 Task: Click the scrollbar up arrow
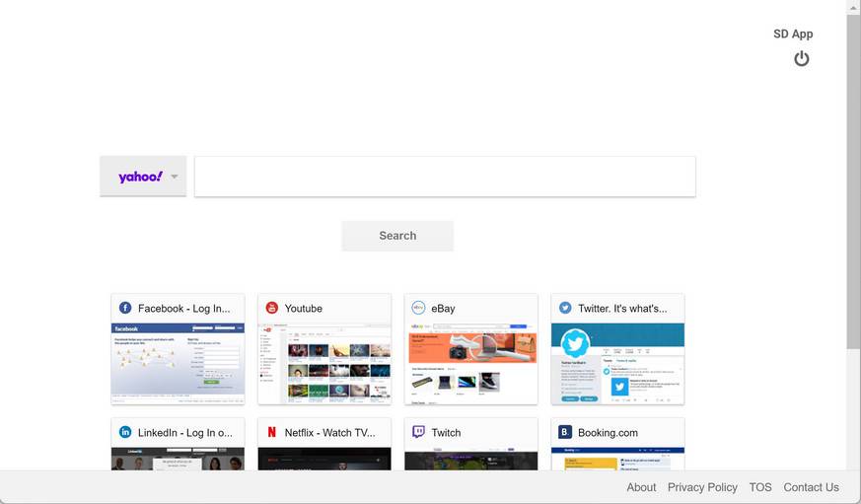tap(853, 7)
